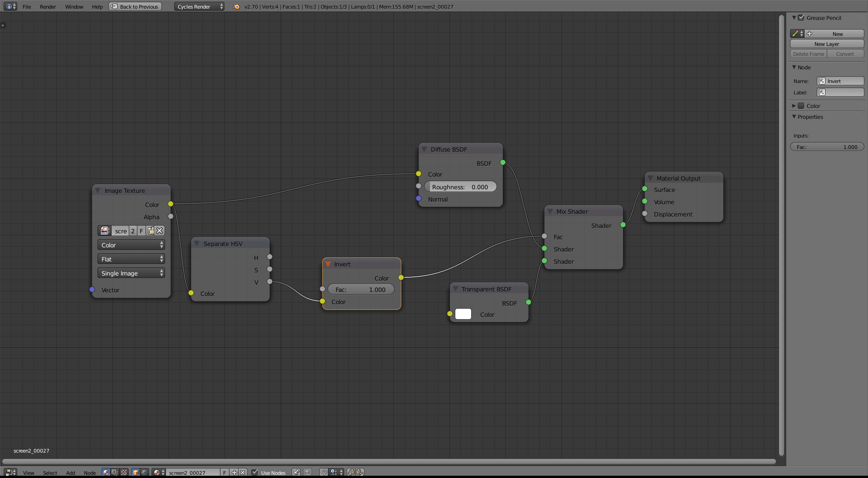Screen dimensions: 868x478
Task: Select the compositing nodes tree type icon
Action: click(x=115, y=473)
